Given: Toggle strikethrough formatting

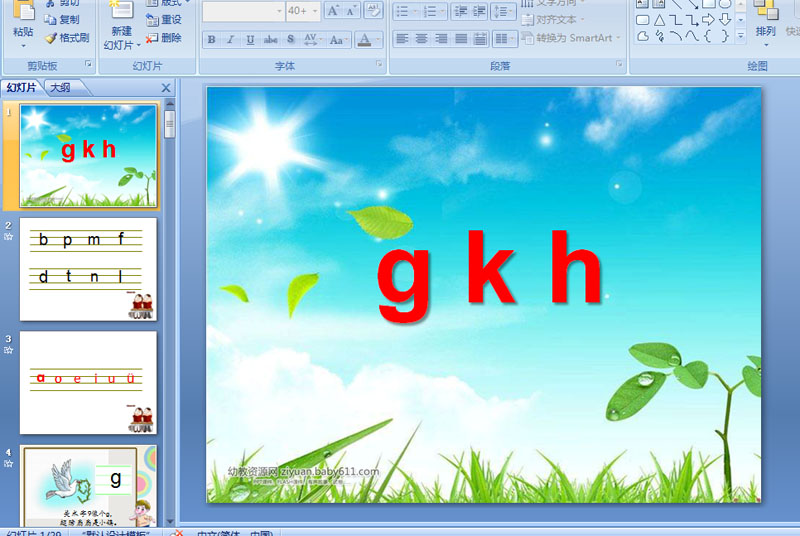Looking at the screenshot, I should (x=270, y=39).
